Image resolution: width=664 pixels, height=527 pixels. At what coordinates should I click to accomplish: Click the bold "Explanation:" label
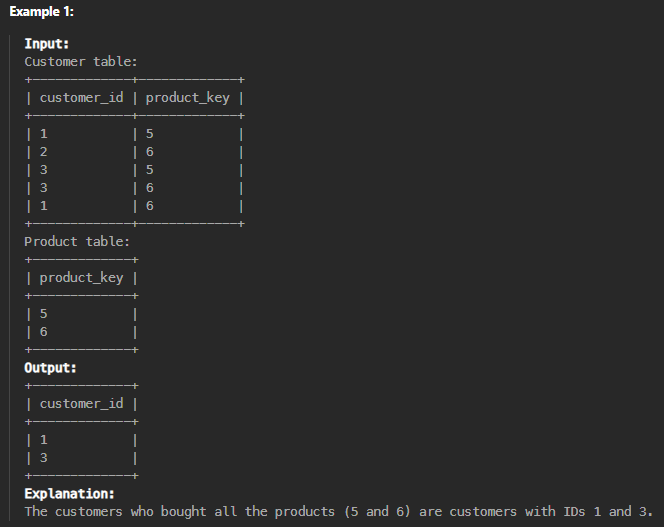click(x=69, y=494)
